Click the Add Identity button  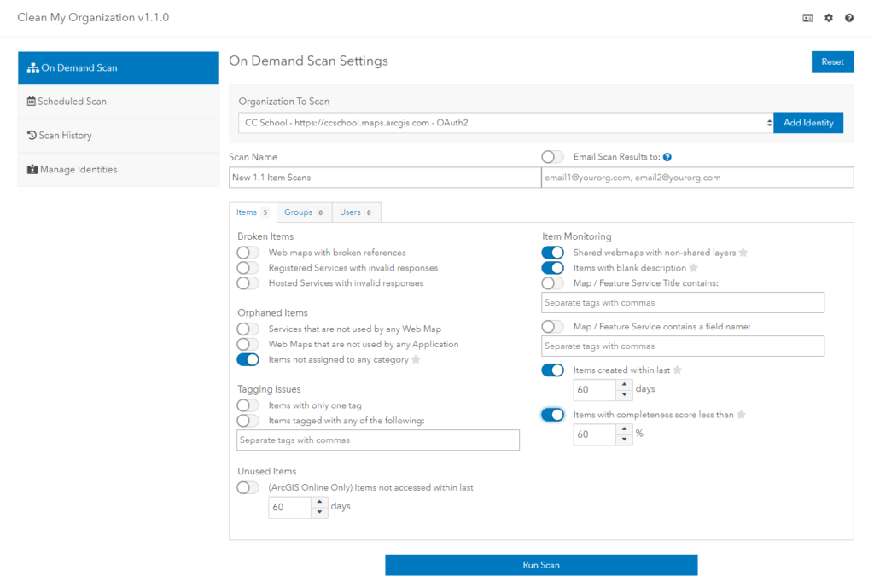pyautogui.click(x=807, y=123)
